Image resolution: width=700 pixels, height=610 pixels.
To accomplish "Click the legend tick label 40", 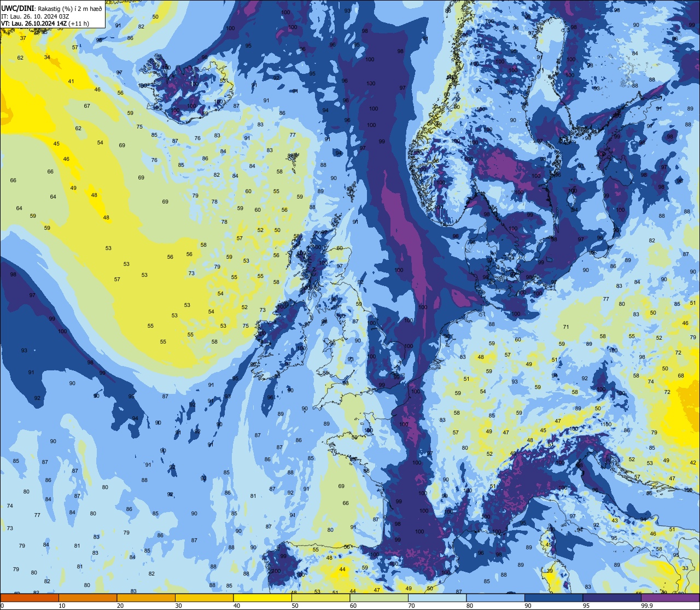I will (x=237, y=606).
